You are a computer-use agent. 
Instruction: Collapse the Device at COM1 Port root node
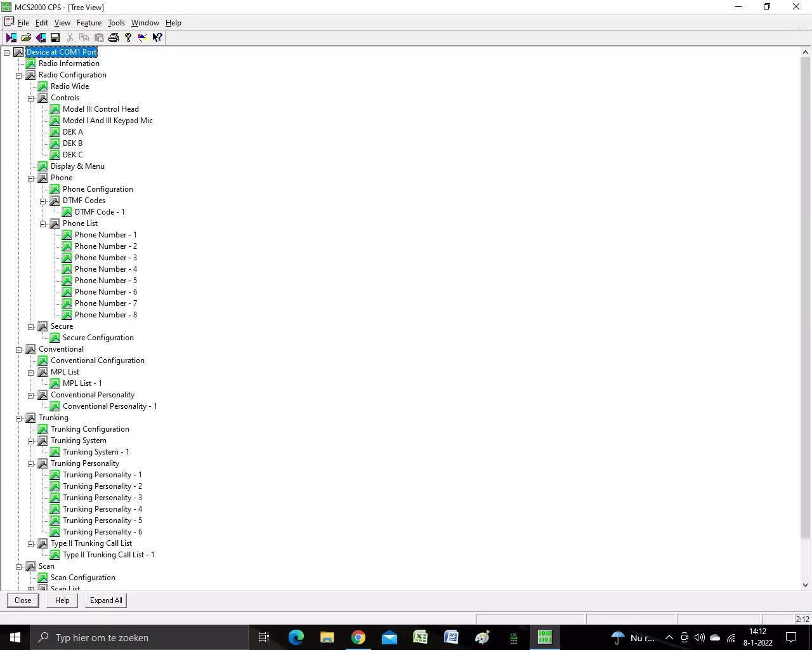click(7, 53)
